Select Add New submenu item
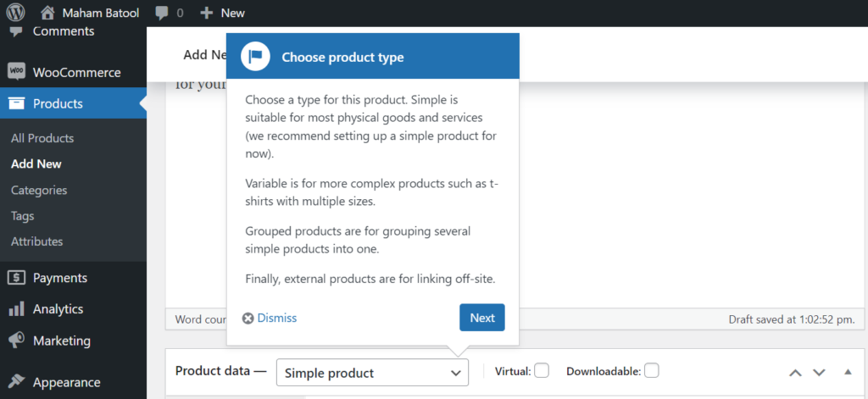 tap(36, 163)
